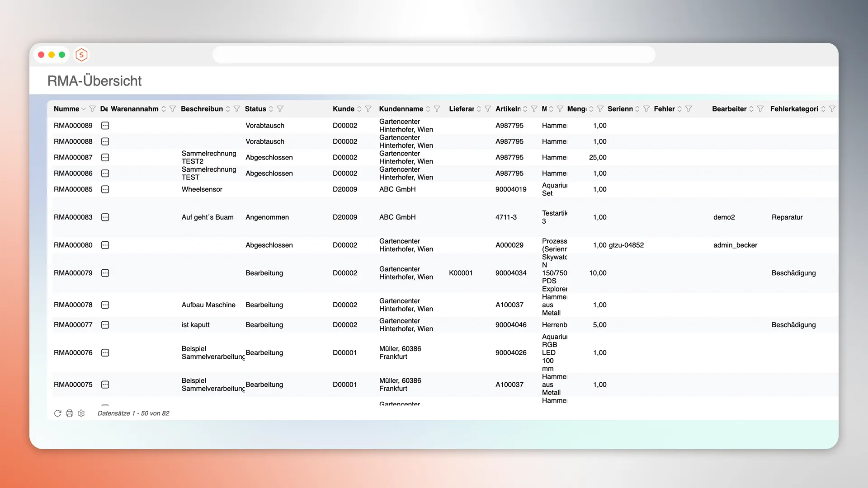Filter the Status column
The height and width of the screenshot is (488, 868).
coord(280,109)
